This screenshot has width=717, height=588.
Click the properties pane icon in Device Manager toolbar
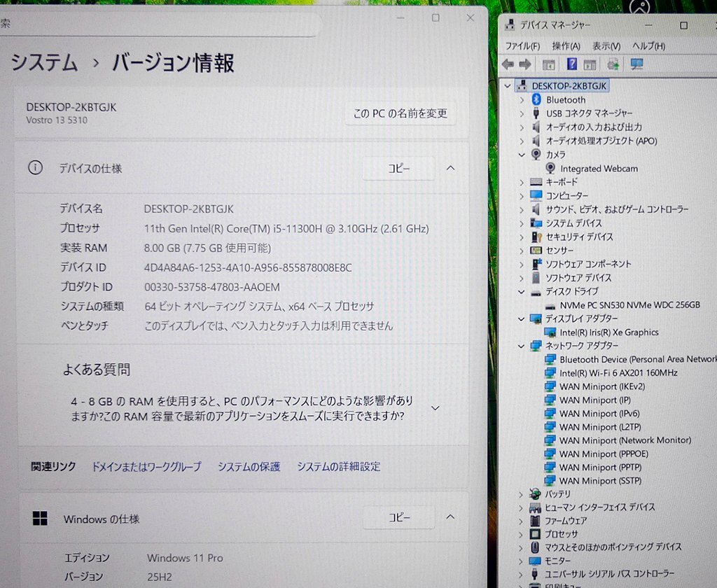tap(590, 64)
